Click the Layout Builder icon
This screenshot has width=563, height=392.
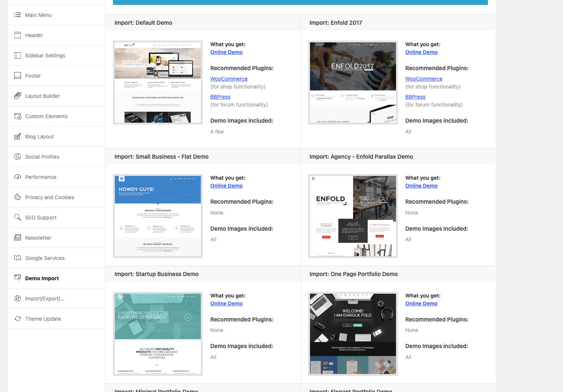18,96
